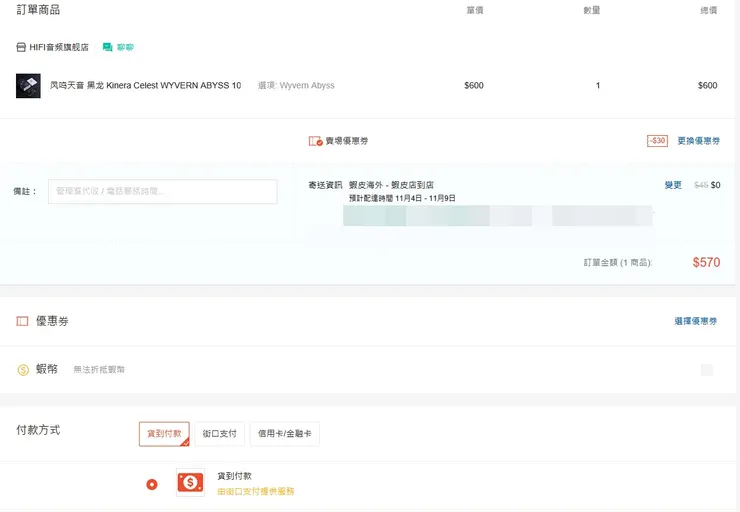Screen dimensions: 740x512
Task: Click the HIFI音频旗舰店 shop name
Action: coord(59,47)
